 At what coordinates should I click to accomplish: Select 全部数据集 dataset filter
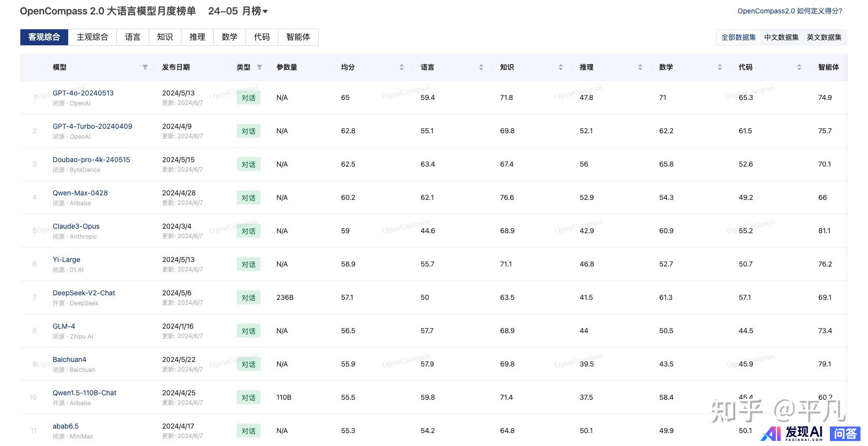click(x=739, y=37)
